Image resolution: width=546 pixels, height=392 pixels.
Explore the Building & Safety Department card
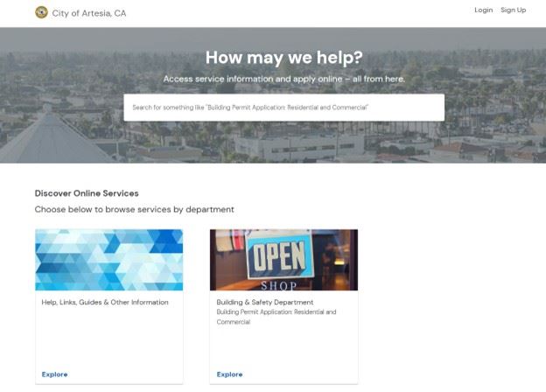pyautogui.click(x=229, y=374)
